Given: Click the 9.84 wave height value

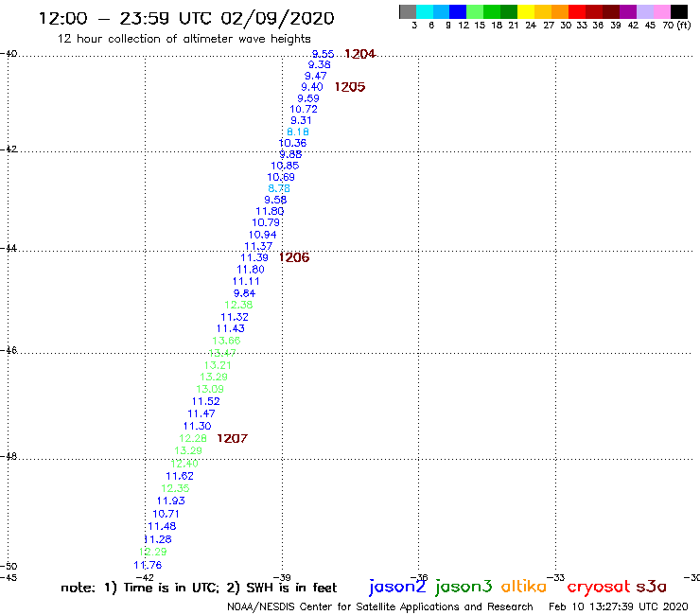Looking at the screenshot, I should point(244,293).
